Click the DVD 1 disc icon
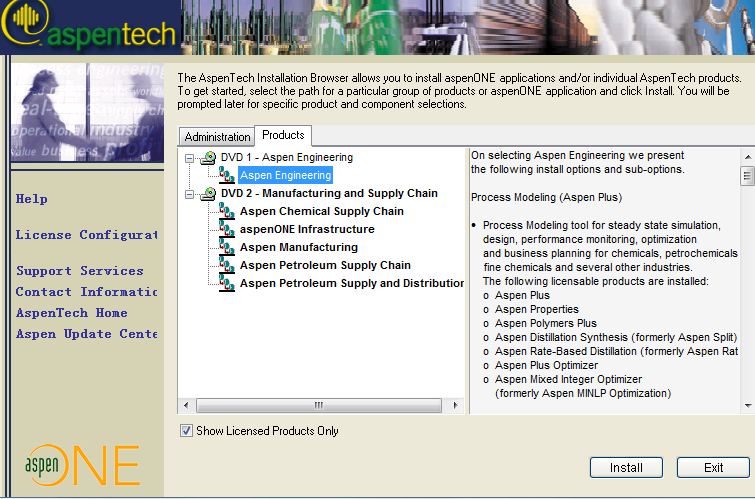The image size is (755, 499). 208,158
